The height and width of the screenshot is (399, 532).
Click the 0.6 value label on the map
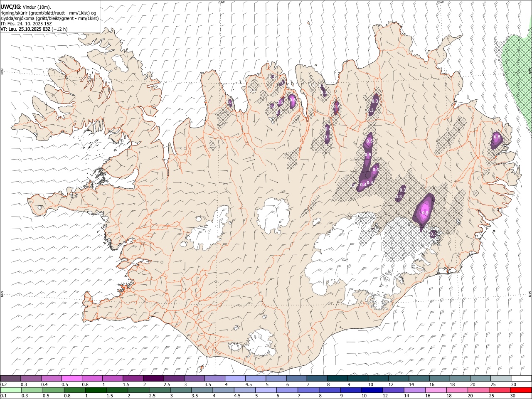point(292,100)
